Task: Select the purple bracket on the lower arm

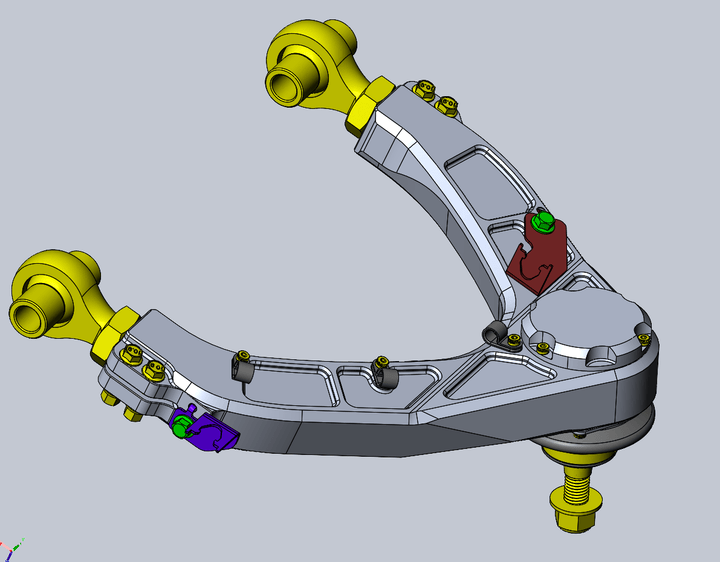Action: coord(212,434)
